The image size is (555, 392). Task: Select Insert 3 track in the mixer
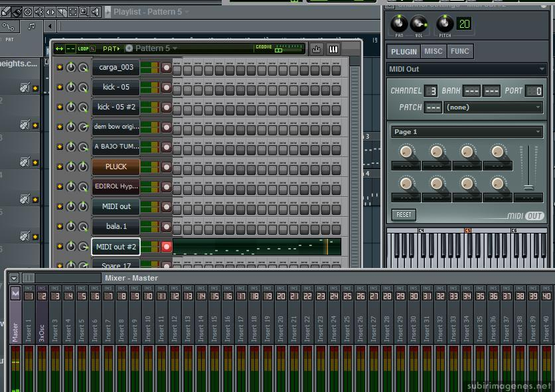(55, 330)
